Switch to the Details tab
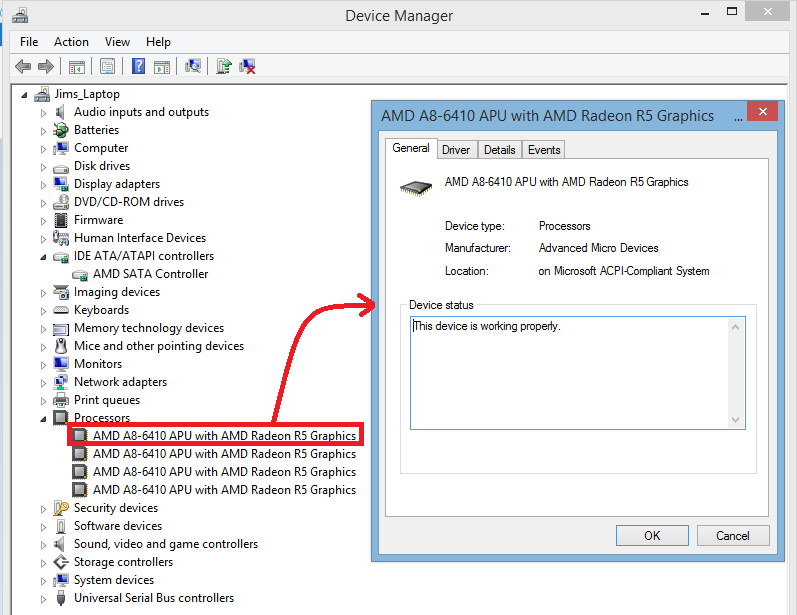 (x=500, y=150)
